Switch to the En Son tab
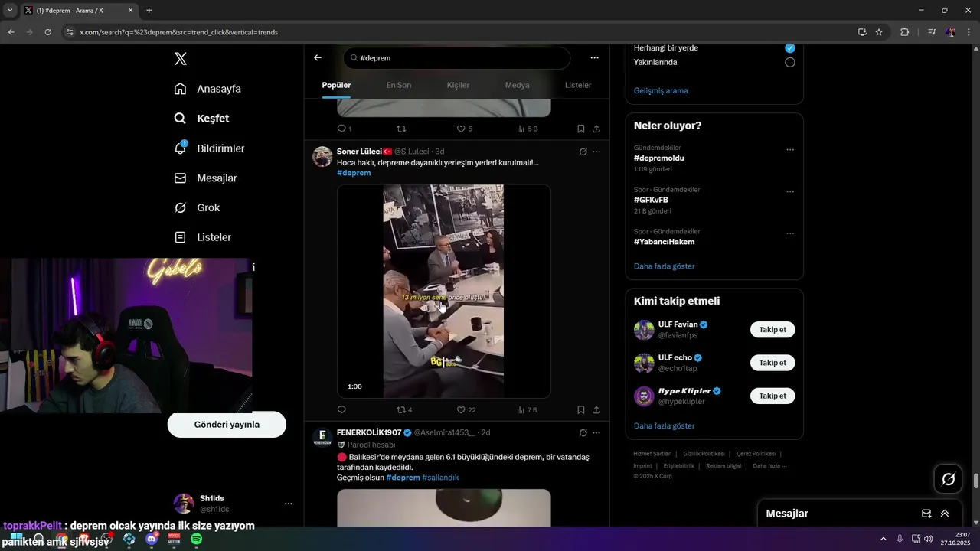980x551 pixels. (399, 85)
